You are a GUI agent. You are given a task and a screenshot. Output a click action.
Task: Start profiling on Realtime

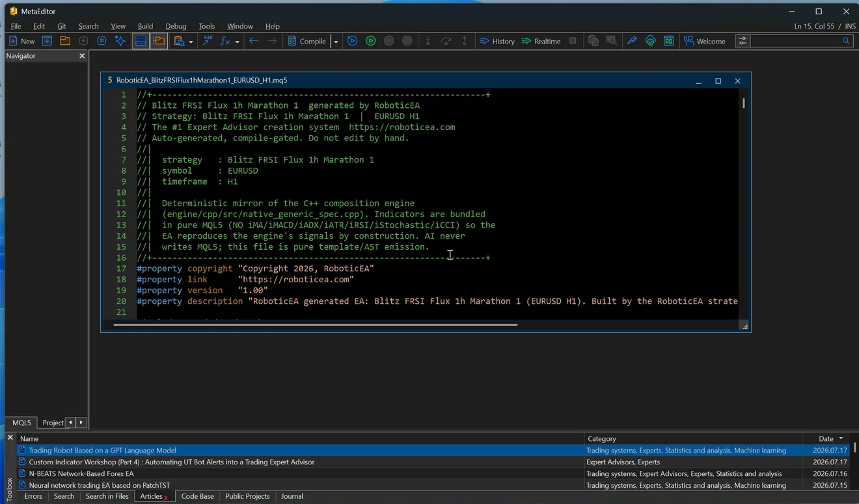pos(541,41)
